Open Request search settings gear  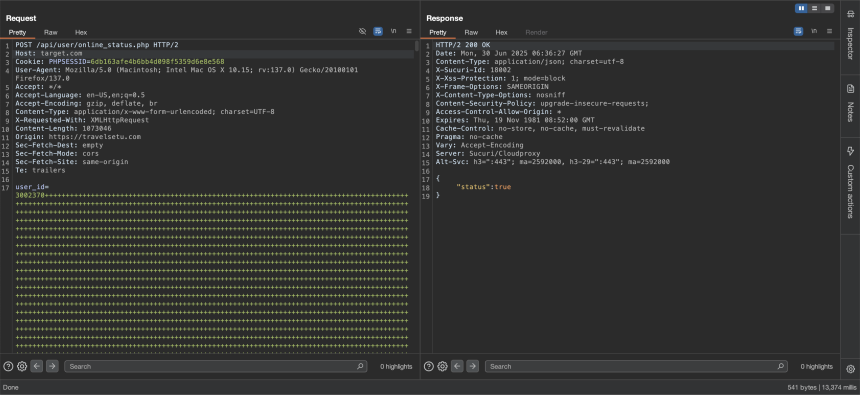22,366
